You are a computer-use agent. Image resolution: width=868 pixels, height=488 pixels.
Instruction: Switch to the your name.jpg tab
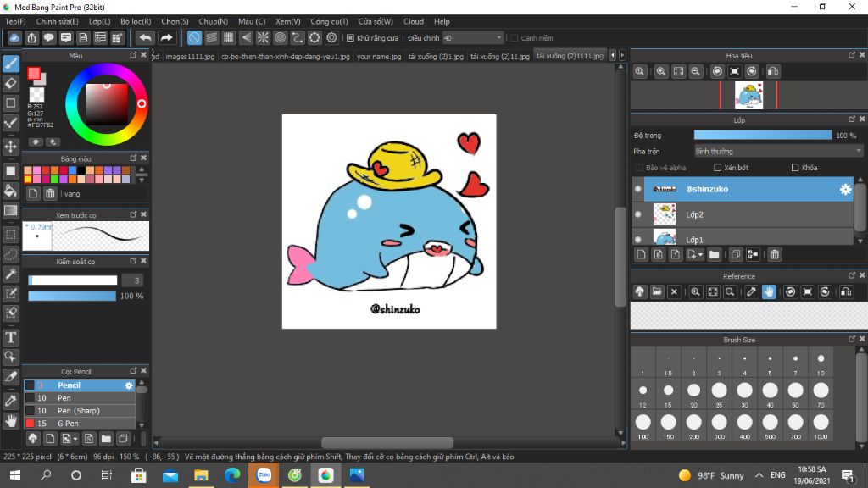pyautogui.click(x=379, y=57)
